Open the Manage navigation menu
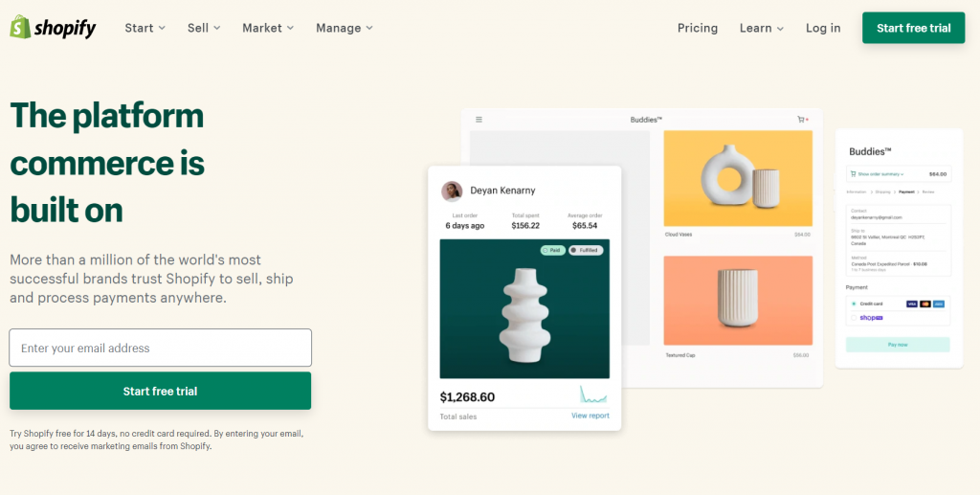 point(345,28)
